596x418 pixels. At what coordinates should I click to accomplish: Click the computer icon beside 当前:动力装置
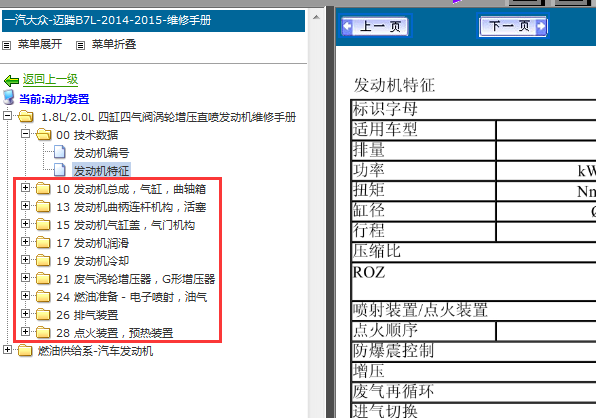pyautogui.click(x=9, y=98)
